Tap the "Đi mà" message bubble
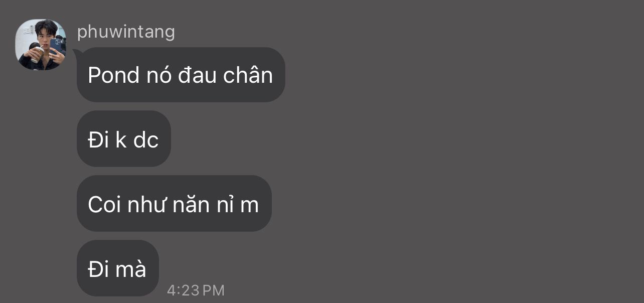The width and height of the screenshot is (644, 303). click(x=117, y=268)
